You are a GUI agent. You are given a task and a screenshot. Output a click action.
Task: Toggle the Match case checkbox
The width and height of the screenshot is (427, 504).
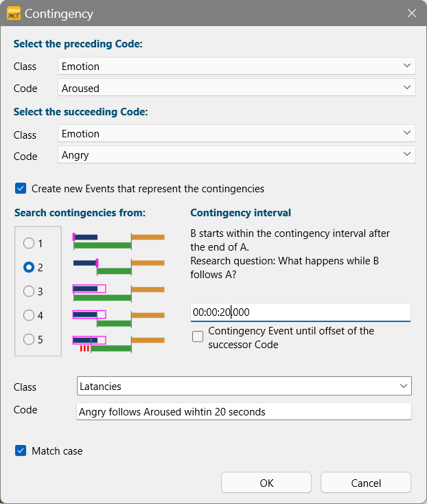(x=21, y=450)
